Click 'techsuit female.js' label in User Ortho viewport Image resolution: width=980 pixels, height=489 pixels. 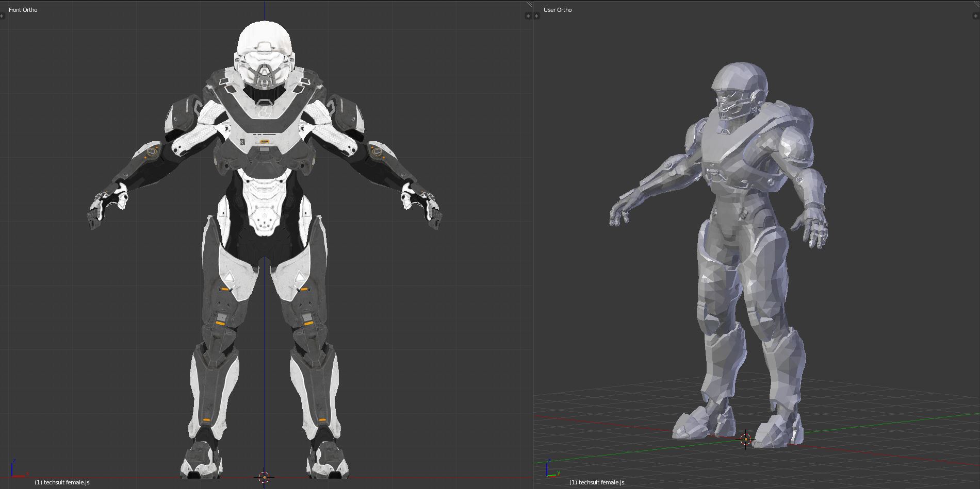coord(597,482)
